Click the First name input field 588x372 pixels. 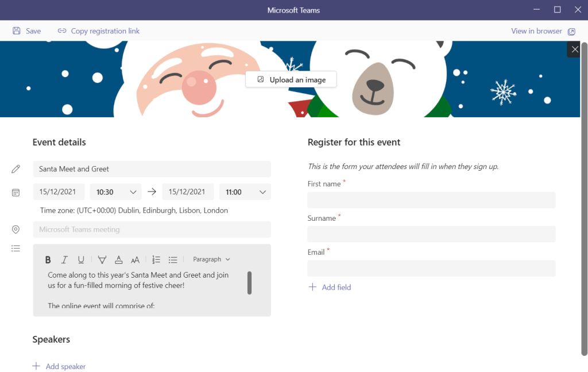pyautogui.click(x=431, y=200)
